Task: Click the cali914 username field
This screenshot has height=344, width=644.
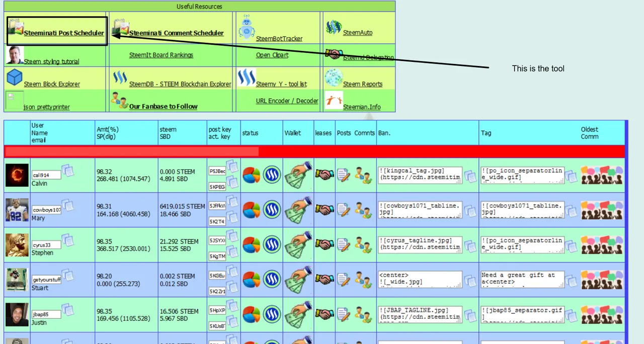Action: [x=46, y=175]
